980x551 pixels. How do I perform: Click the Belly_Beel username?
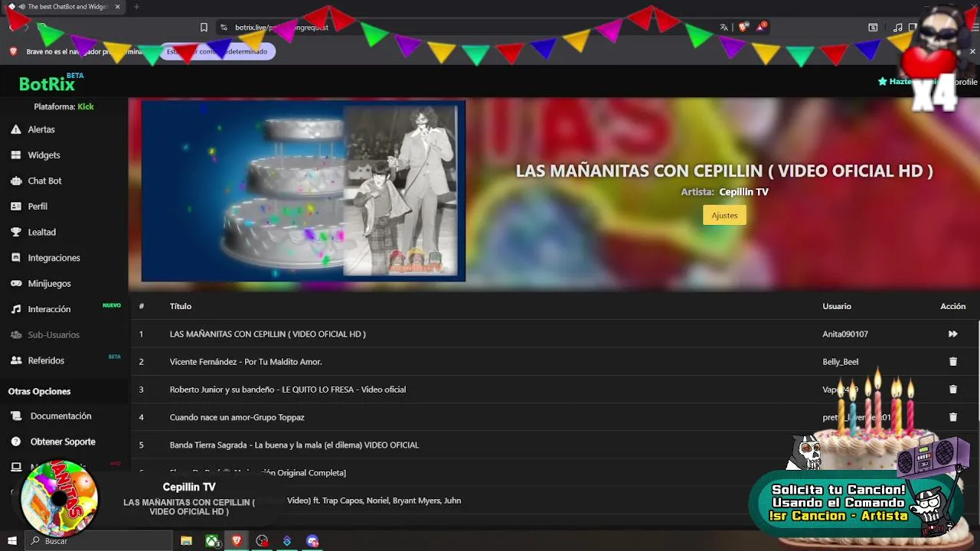840,361
